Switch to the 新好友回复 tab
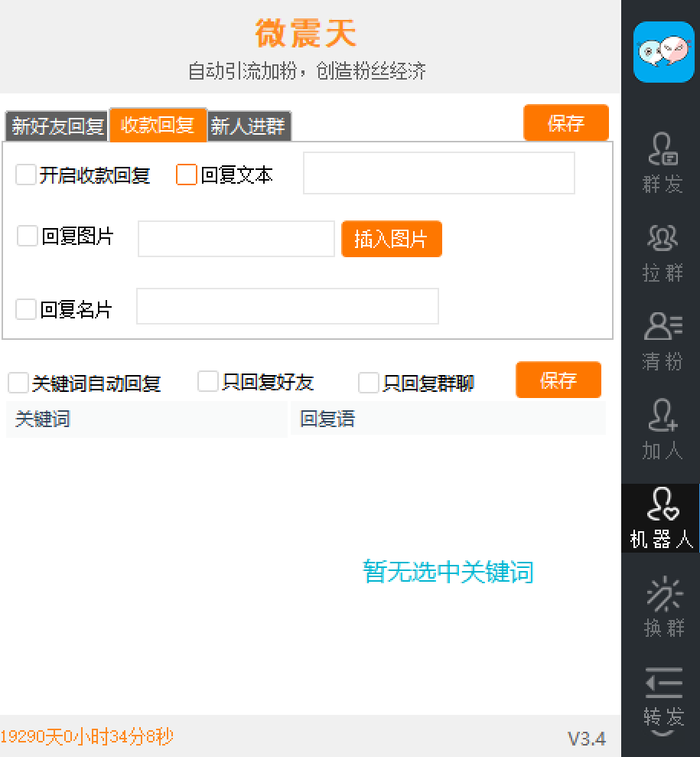This screenshot has width=700, height=757. [55, 126]
